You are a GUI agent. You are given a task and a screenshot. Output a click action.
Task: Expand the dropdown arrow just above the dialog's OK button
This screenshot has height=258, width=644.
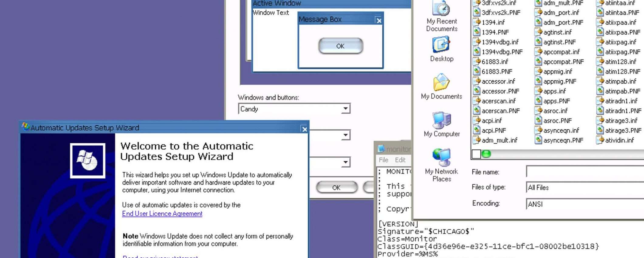(x=345, y=162)
